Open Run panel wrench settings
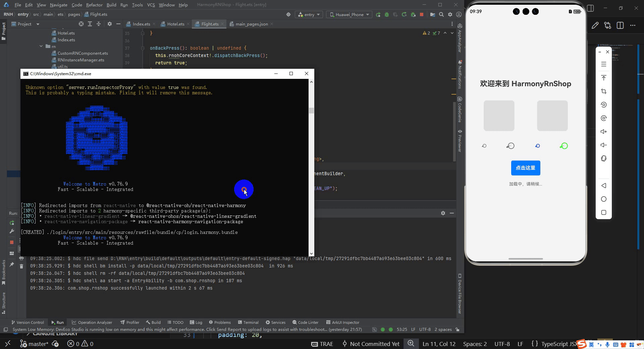644x349 pixels. [12, 231]
